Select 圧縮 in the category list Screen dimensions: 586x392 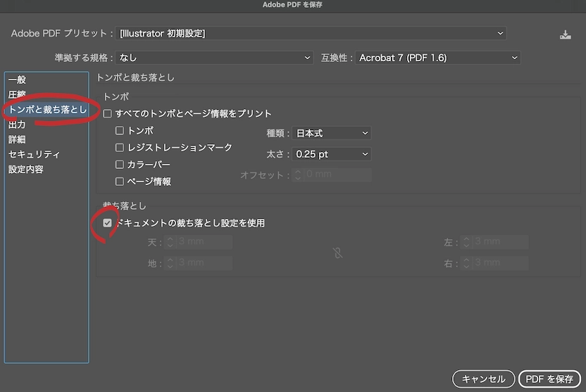(46, 94)
